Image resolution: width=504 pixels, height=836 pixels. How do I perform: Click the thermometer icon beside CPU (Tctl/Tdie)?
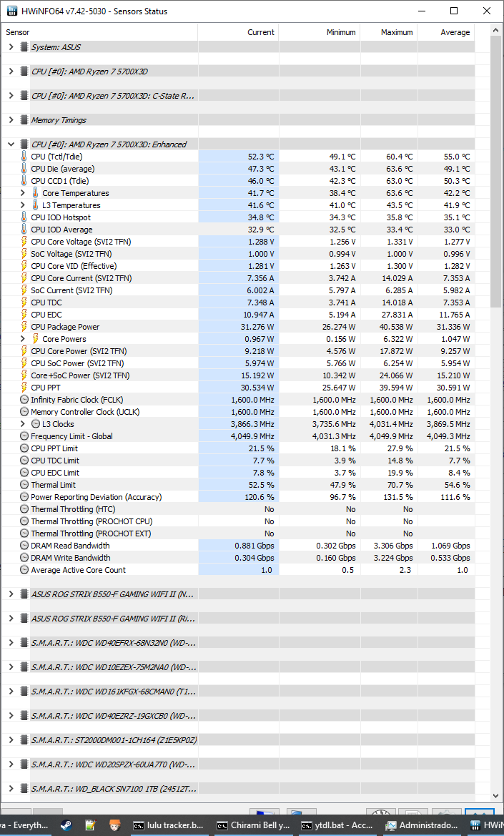24,156
